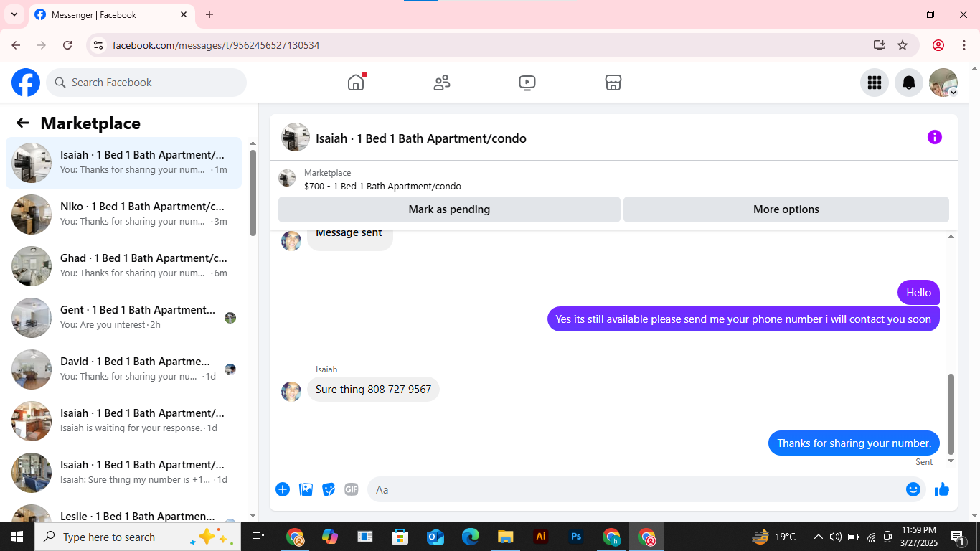This screenshot has height=551, width=980.
Task: Open Isaiah conversation from 1m ago
Action: [x=123, y=163]
